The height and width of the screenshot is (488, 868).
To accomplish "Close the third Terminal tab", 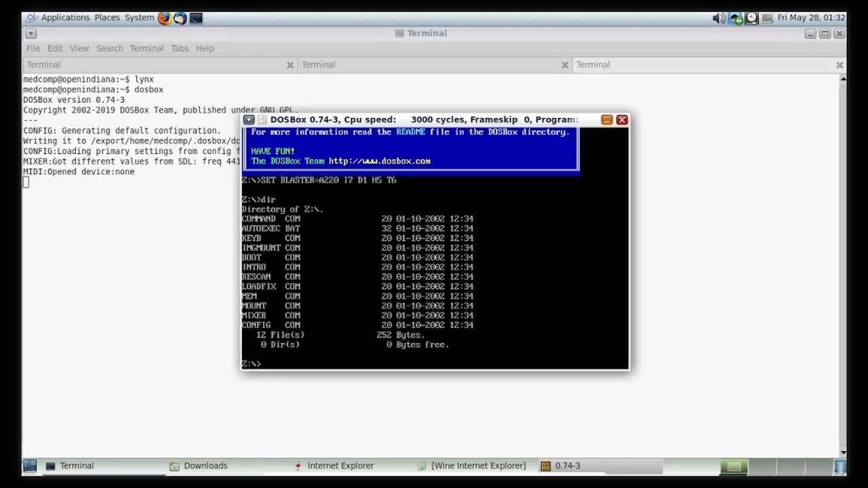I will pyautogui.click(x=840, y=65).
